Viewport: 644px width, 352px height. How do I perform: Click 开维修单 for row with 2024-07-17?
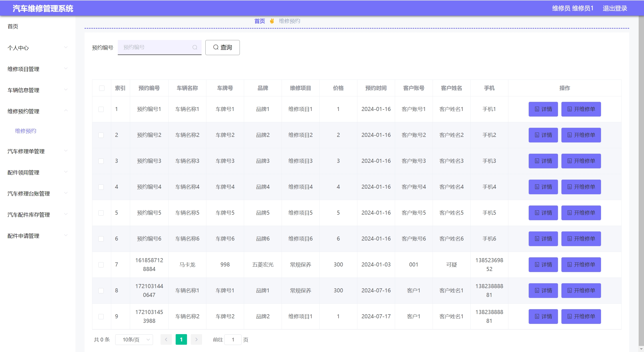click(581, 317)
